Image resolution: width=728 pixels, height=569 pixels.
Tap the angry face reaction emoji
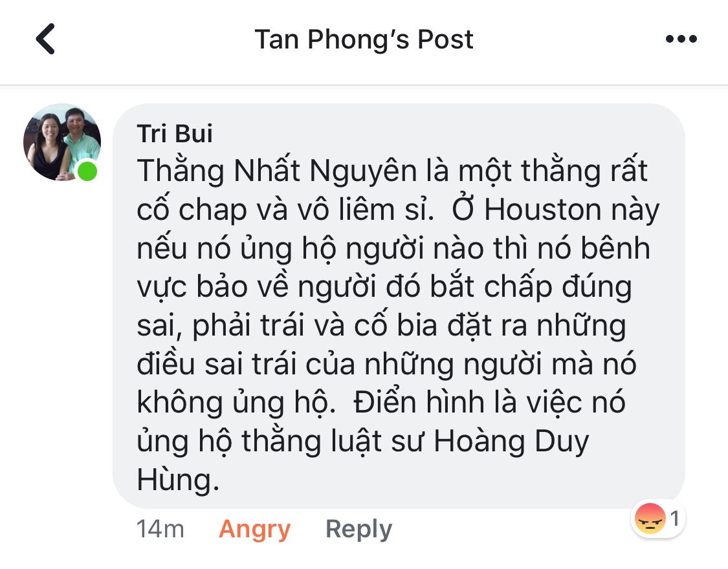tap(650, 519)
